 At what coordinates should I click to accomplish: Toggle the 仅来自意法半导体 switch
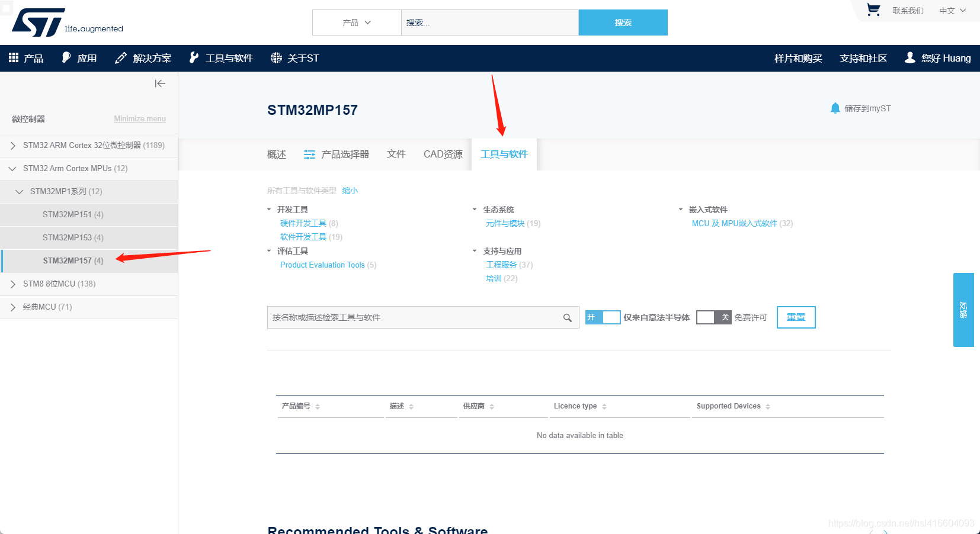click(603, 317)
